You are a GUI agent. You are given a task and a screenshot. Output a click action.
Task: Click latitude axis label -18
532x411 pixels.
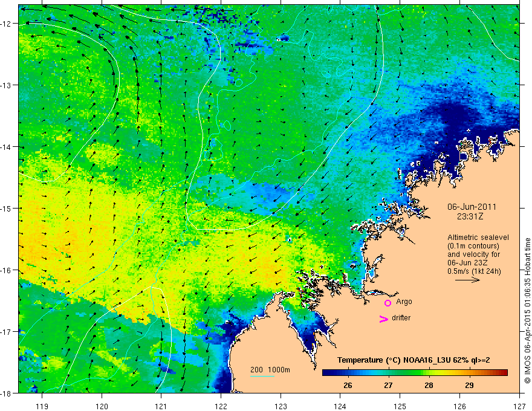(6, 393)
